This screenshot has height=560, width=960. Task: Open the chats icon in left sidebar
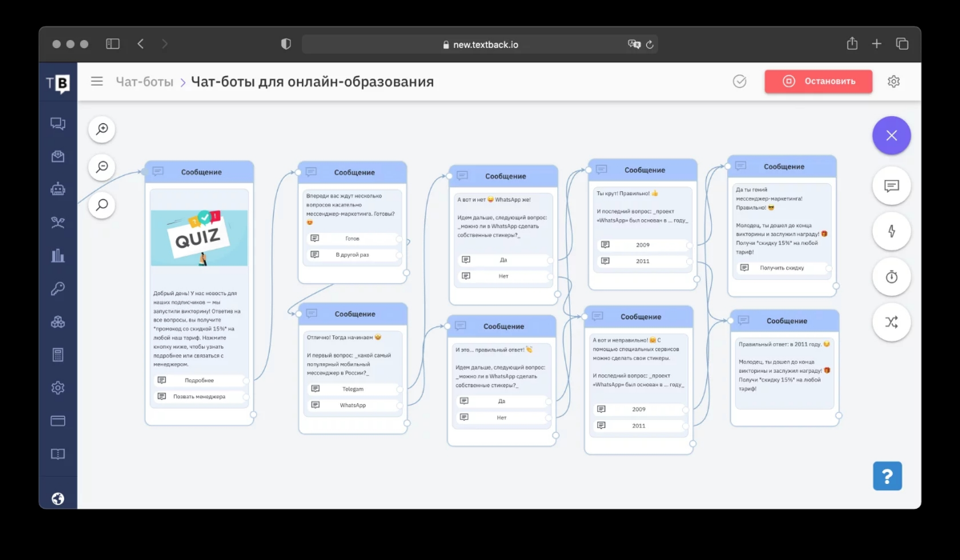[58, 124]
